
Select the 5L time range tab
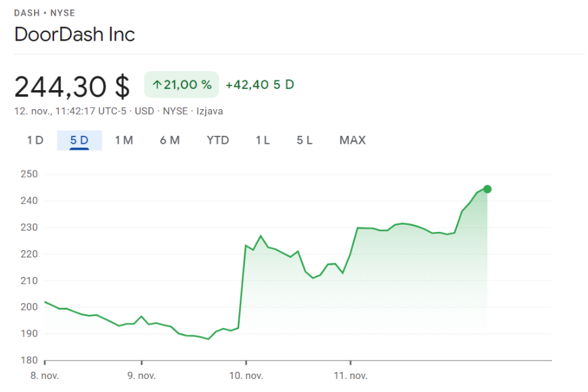pyautogui.click(x=303, y=140)
